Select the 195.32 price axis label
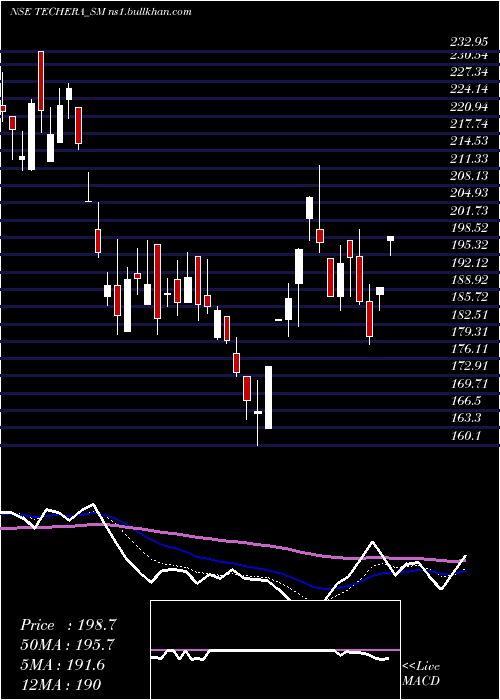500x700 pixels. pyautogui.click(x=469, y=245)
